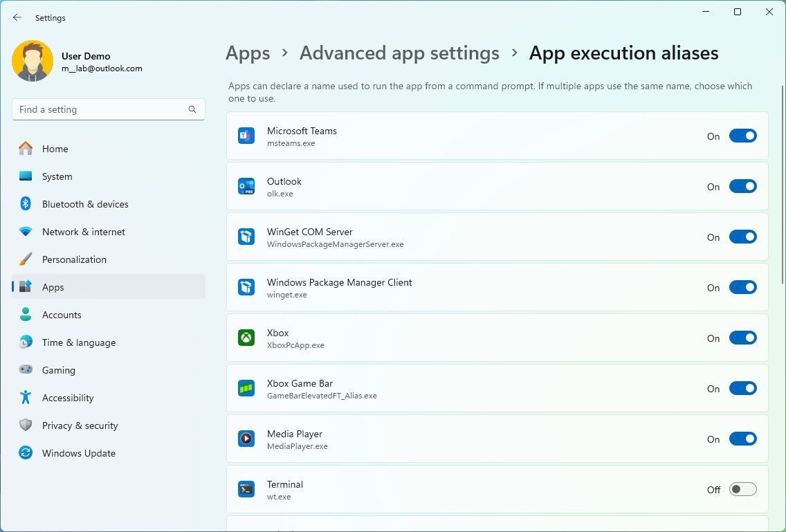Click the Outlook app icon
Image resolution: width=786 pixels, height=532 pixels.
click(246, 186)
